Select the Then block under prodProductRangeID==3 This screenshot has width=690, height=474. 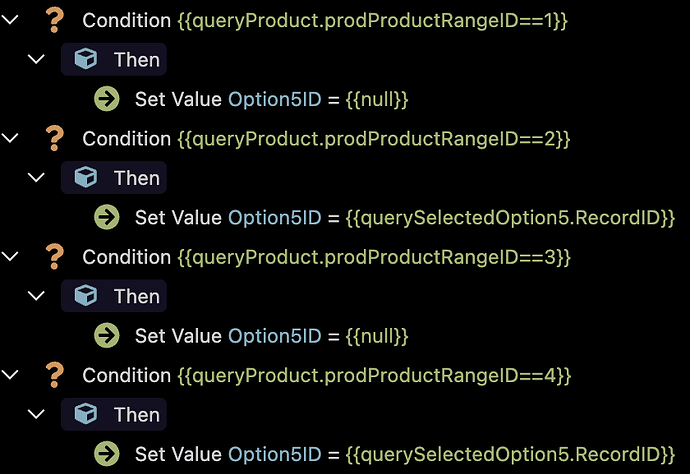coord(114,296)
